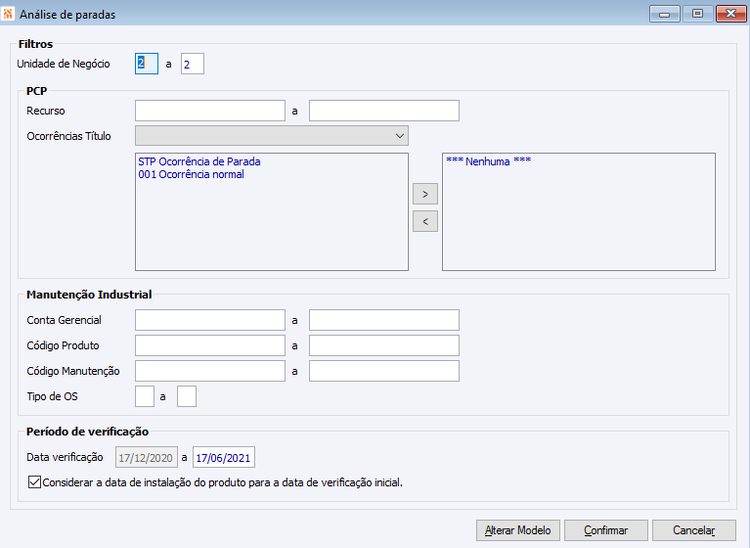Viewport: 750px width, 548px height.
Task: Click the Código Manutenção start field
Action: point(210,371)
